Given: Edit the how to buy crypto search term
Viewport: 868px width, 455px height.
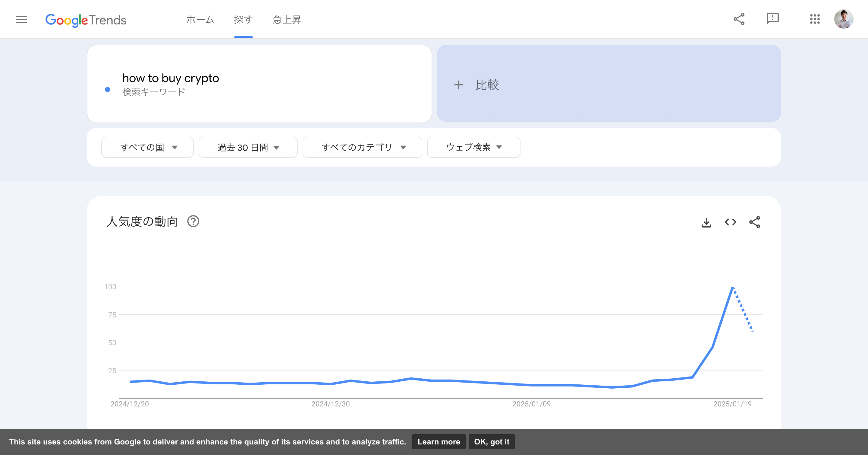Looking at the screenshot, I should [171, 78].
